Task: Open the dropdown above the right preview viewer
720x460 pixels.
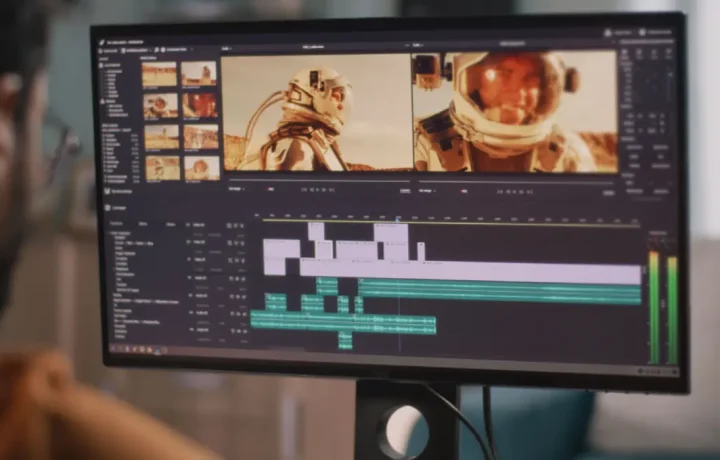Action: pyautogui.click(x=417, y=45)
